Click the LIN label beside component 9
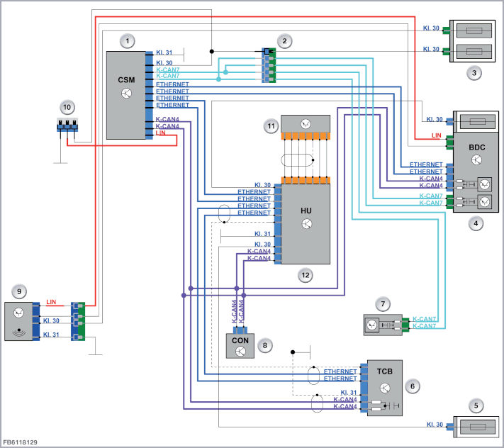This screenshot has height=448, width=504. click(x=51, y=302)
